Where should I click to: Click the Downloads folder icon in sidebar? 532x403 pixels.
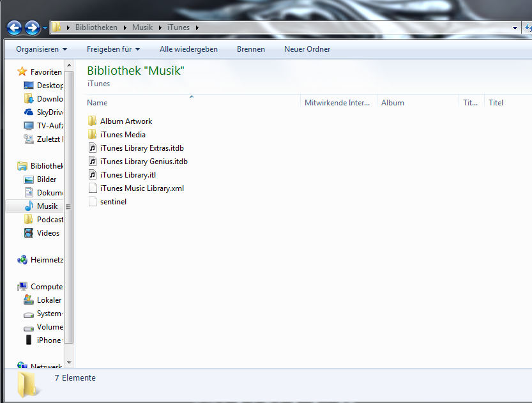[x=29, y=99]
